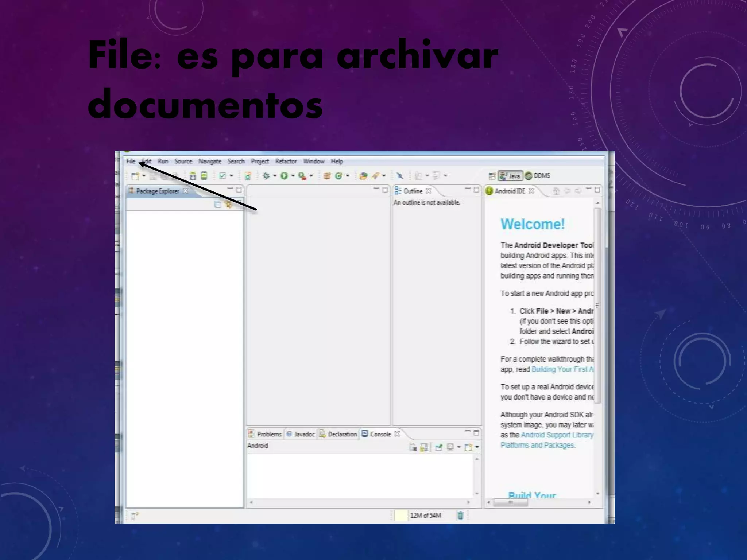Click the Android IDE forward arrow

[x=578, y=191]
